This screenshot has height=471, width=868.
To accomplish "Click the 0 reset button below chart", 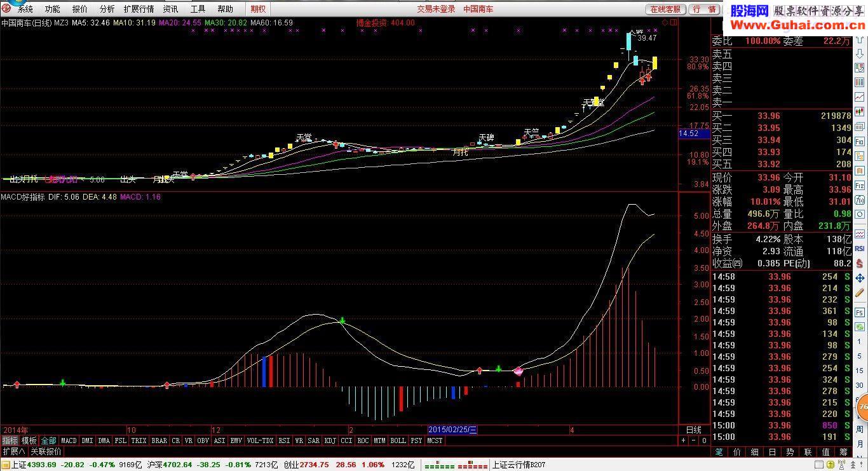I will click(x=704, y=440).
